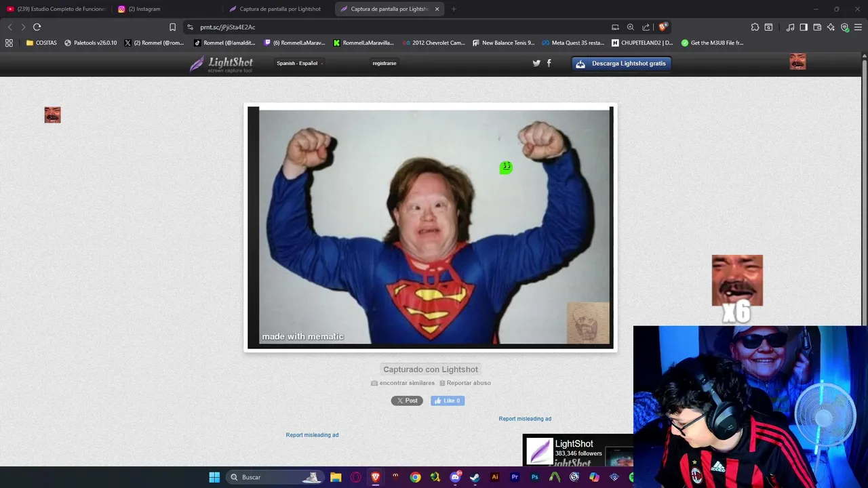Viewport: 868px width, 488px height.
Task: Open a new browser tab
Action: (x=454, y=9)
